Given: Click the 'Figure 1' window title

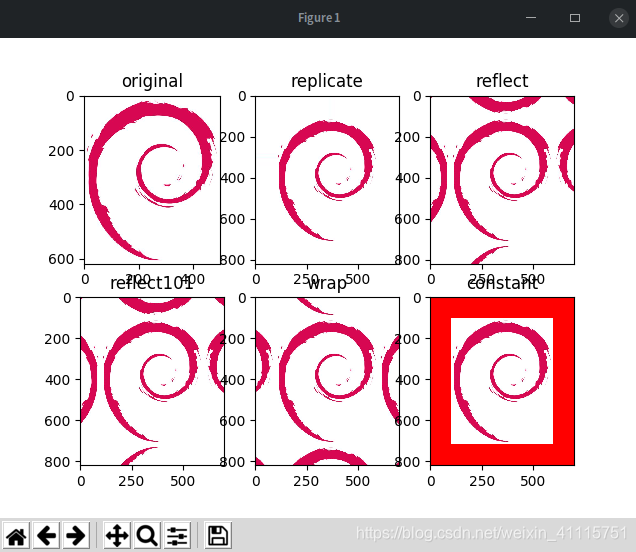Looking at the screenshot, I should [319, 18].
